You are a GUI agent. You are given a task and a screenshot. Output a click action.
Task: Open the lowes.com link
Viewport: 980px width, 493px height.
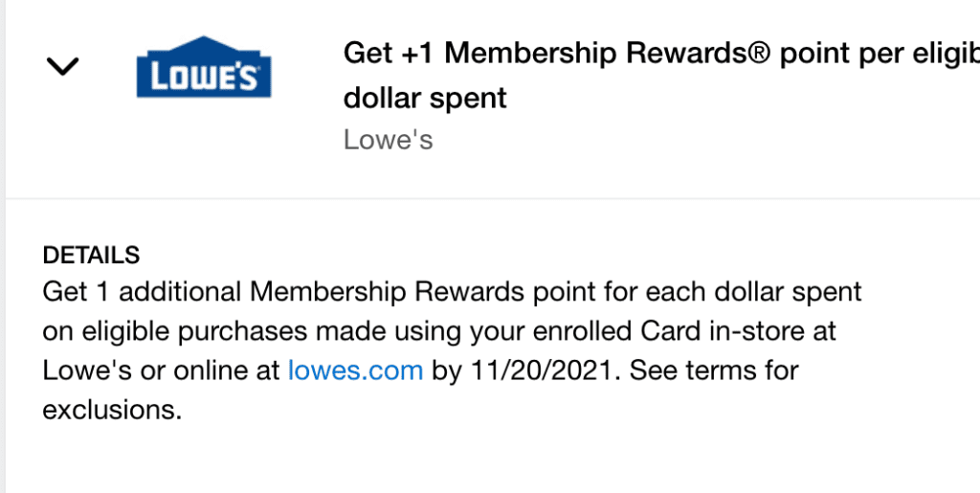pyautogui.click(x=355, y=370)
